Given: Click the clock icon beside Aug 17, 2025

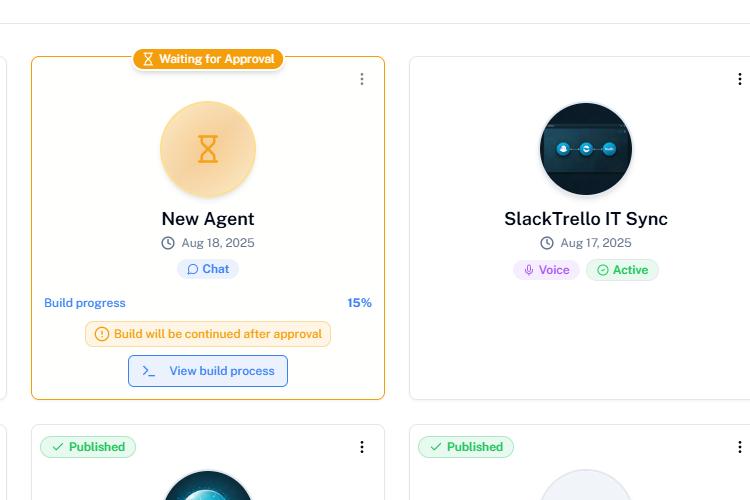Looking at the screenshot, I should click(x=547, y=243).
